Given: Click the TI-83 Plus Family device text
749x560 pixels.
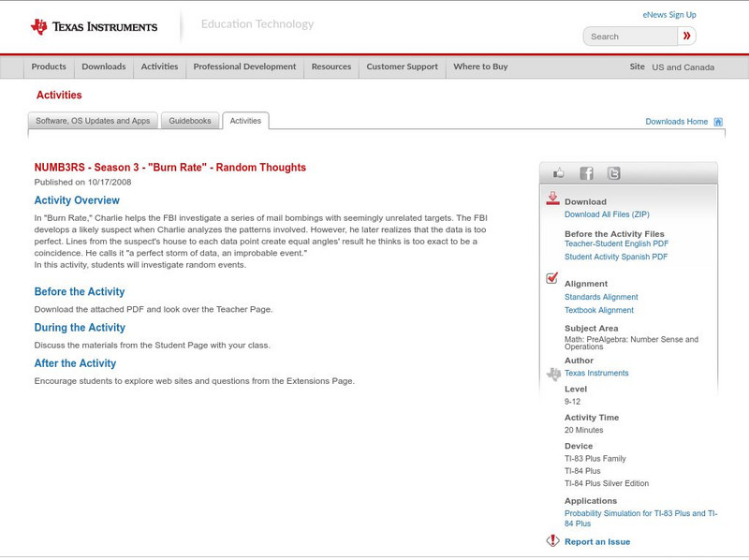Looking at the screenshot, I should pos(595,459).
